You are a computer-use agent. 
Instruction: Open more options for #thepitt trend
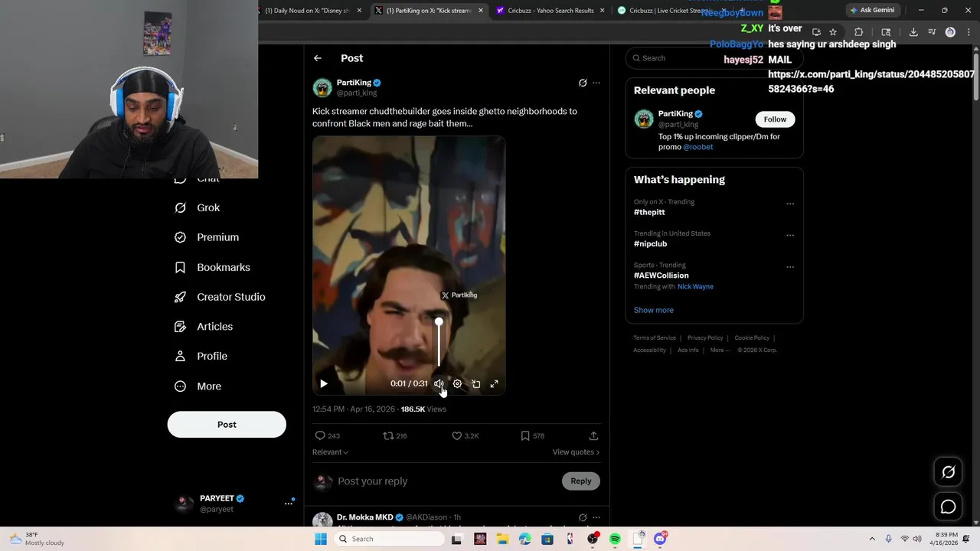(x=790, y=204)
